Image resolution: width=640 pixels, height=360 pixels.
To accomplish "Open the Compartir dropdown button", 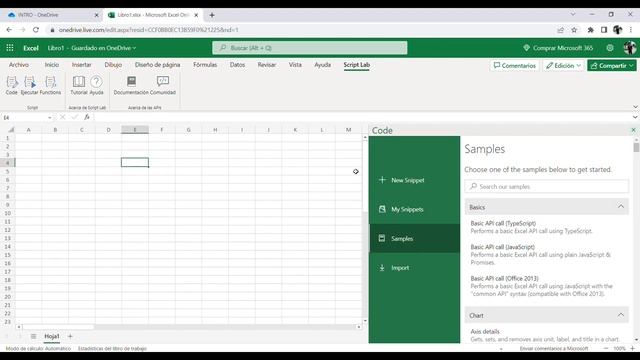I will [611, 65].
